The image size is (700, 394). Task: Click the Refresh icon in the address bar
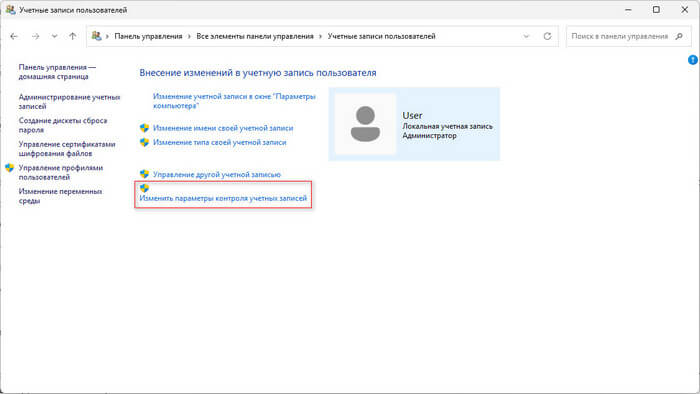tap(547, 36)
